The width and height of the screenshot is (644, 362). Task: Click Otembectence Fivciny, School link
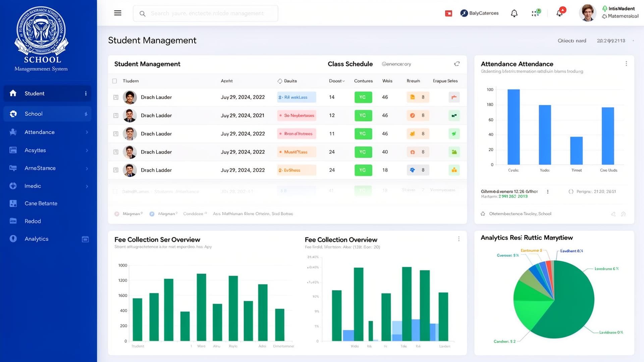click(x=520, y=214)
